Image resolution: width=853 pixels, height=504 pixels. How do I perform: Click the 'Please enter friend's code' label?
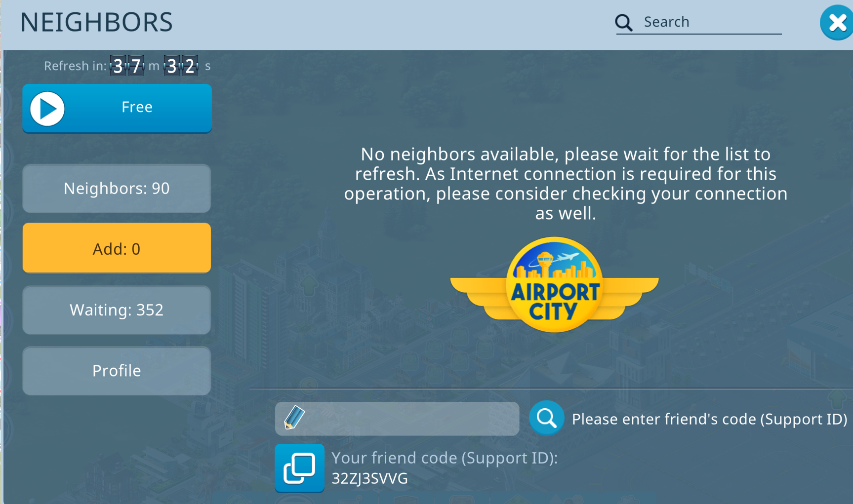pyautogui.click(x=709, y=419)
